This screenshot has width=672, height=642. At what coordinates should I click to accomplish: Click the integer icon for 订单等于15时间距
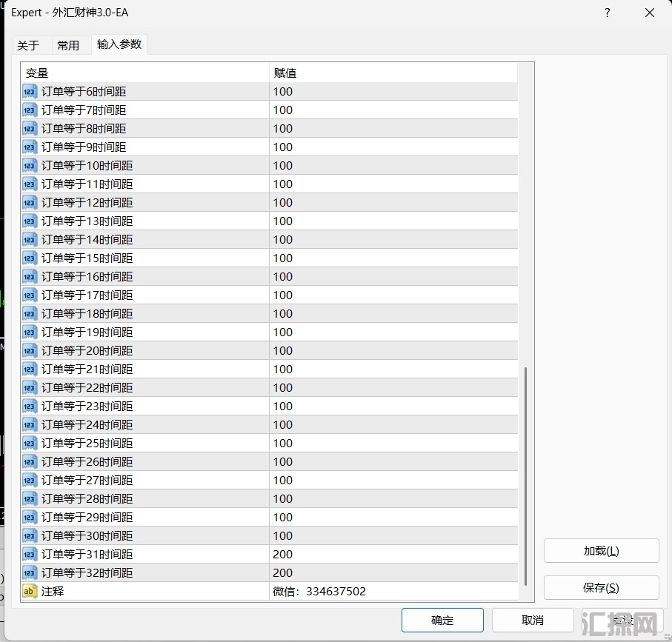click(30, 258)
